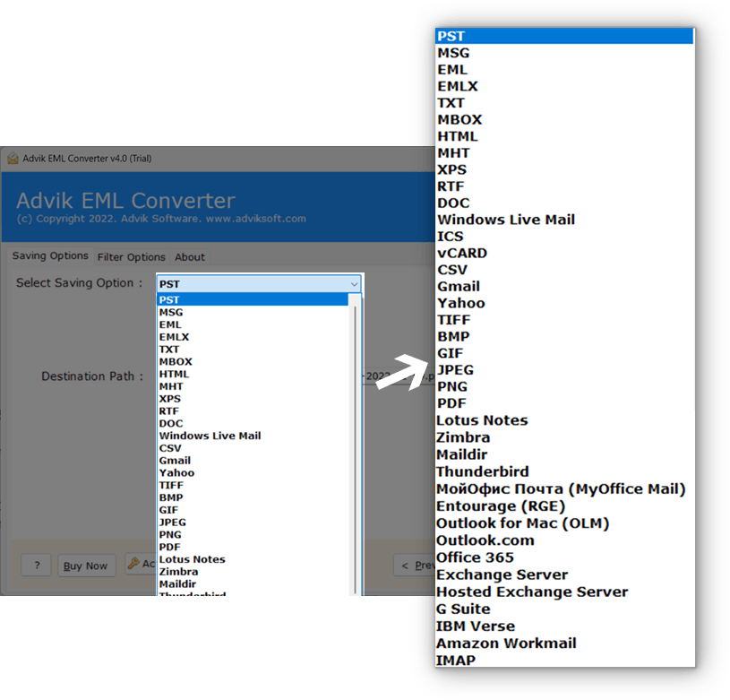Select JPEG in the Saving Option dropdown
The height and width of the screenshot is (700, 730).
pos(253,522)
